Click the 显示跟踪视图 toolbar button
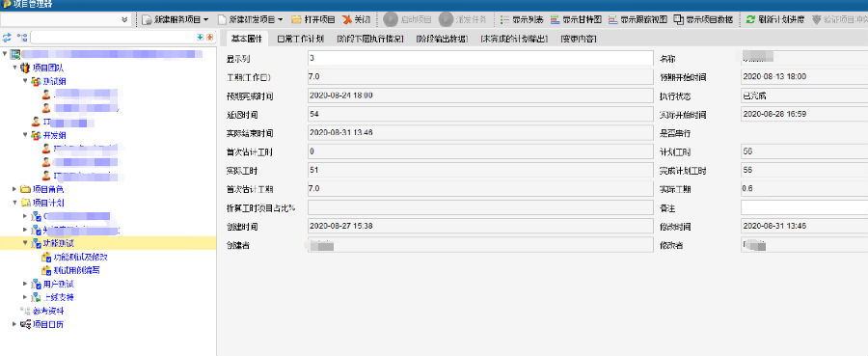Screen dimensions: 868x356 pos(637,19)
